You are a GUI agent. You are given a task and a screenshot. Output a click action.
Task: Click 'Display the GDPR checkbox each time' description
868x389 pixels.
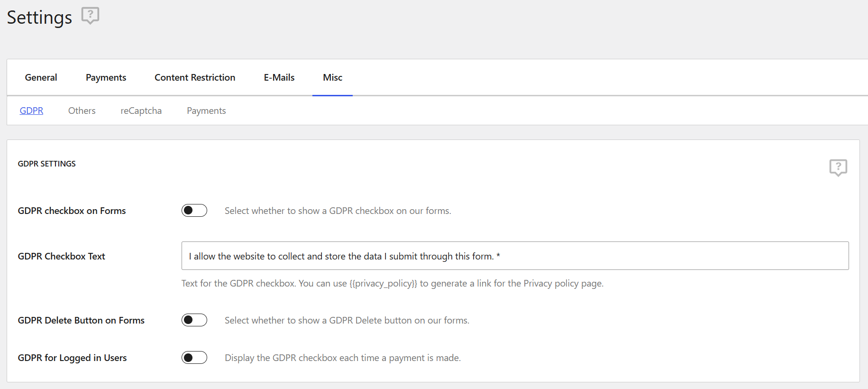(343, 358)
